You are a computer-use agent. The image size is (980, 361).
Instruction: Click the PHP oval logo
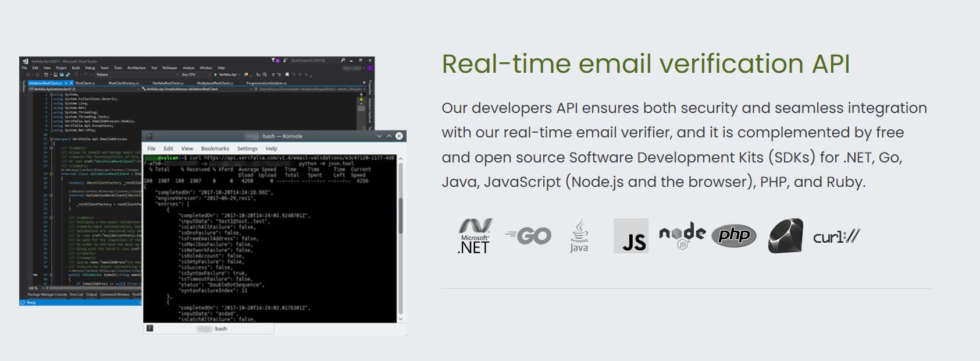pos(734,235)
